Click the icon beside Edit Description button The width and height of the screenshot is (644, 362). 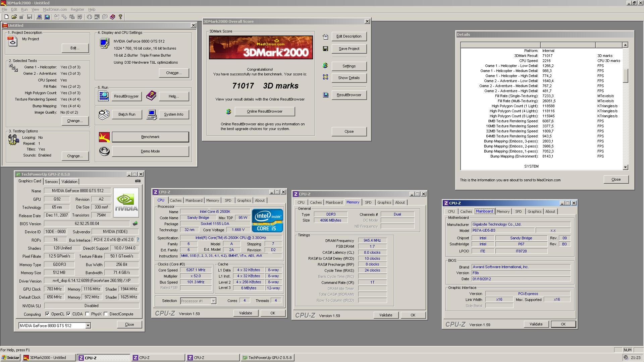325,37
